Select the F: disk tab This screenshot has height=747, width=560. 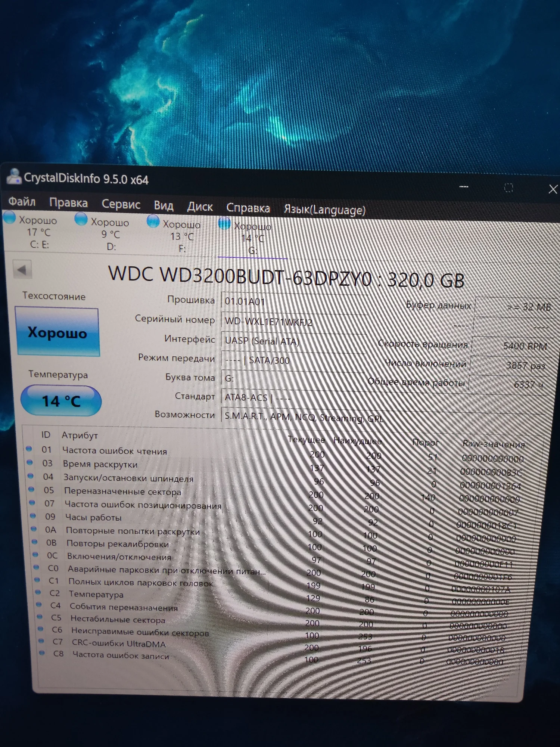[x=175, y=236]
